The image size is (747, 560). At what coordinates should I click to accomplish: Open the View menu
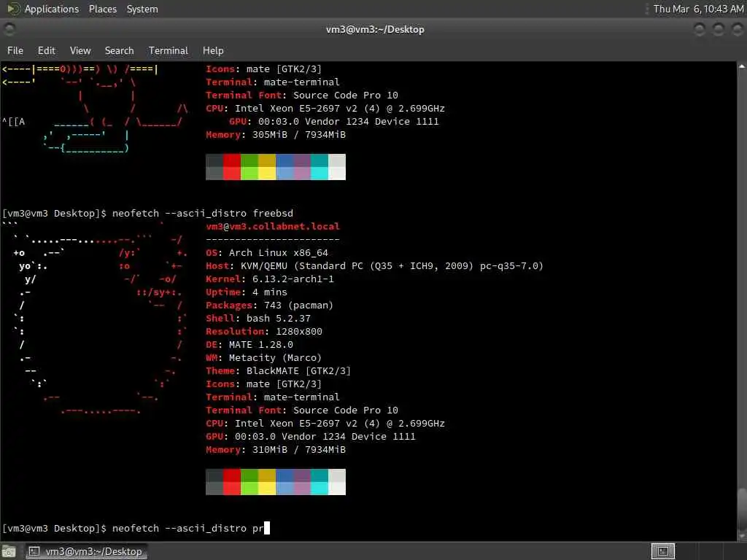80,50
